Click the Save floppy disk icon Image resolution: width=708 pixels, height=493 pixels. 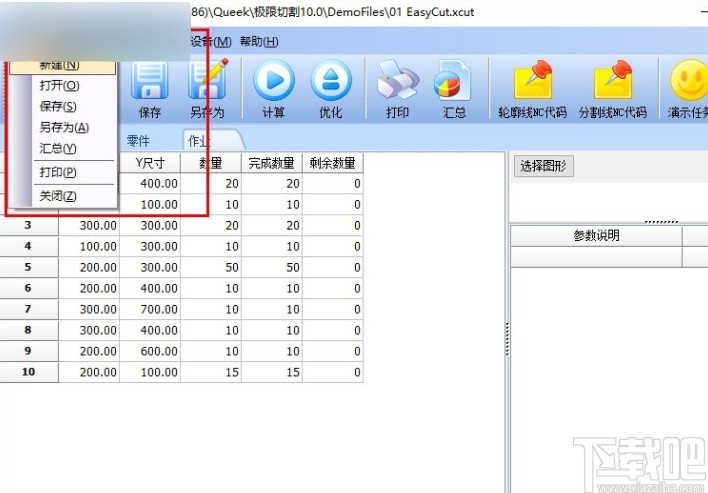[x=149, y=81]
